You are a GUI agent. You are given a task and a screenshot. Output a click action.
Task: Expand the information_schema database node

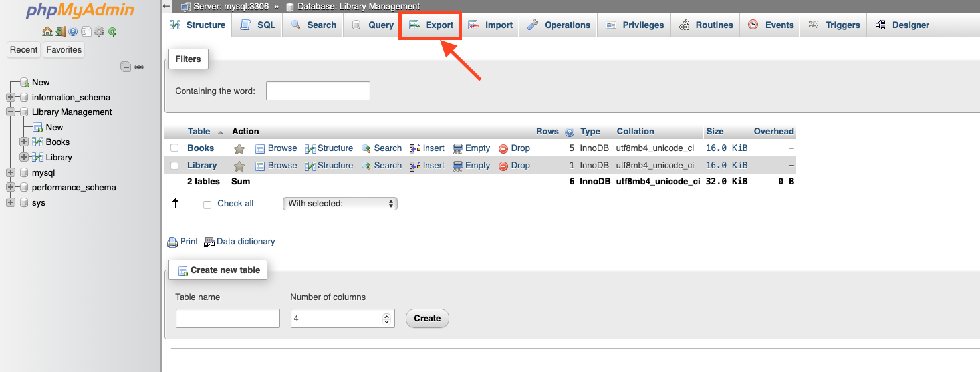[11, 97]
